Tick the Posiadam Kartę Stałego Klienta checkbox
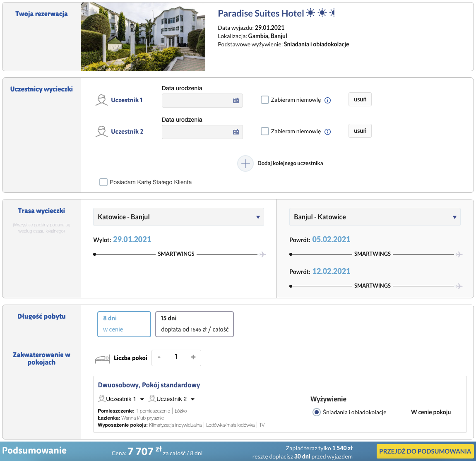Viewport: 476px width, 461px height. pyautogui.click(x=103, y=182)
